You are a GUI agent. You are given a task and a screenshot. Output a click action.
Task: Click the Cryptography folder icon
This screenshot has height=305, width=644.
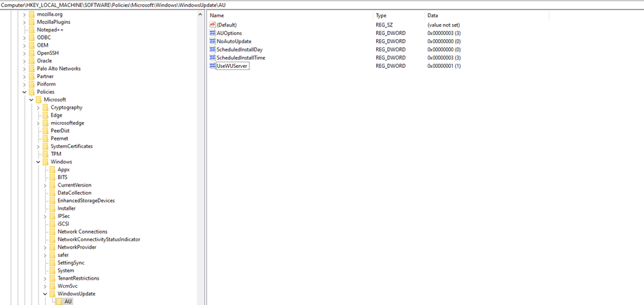pos(46,108)
